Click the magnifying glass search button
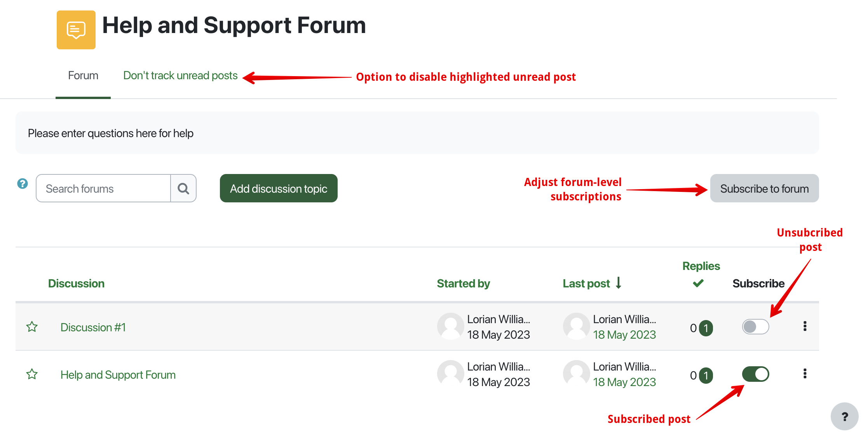Screen dimensions: 868x442 pyautogui.click(x=183, y=188)
